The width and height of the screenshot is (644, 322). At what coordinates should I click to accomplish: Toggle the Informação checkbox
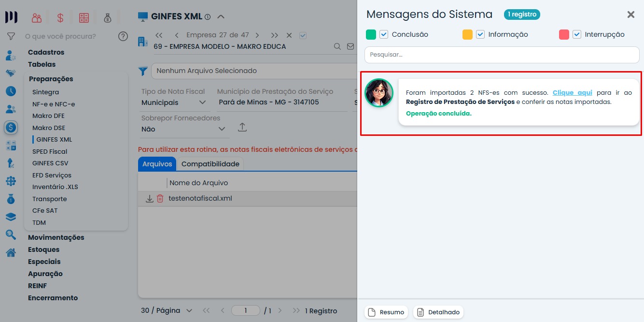(x=480, y=34)
